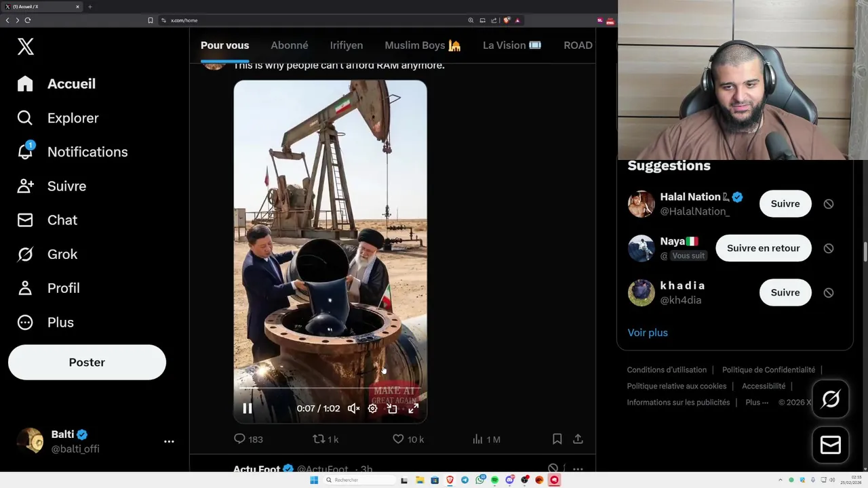Seek along the video progress bar
The height and width of the screenshot is (488, 868).
point(330,388)
